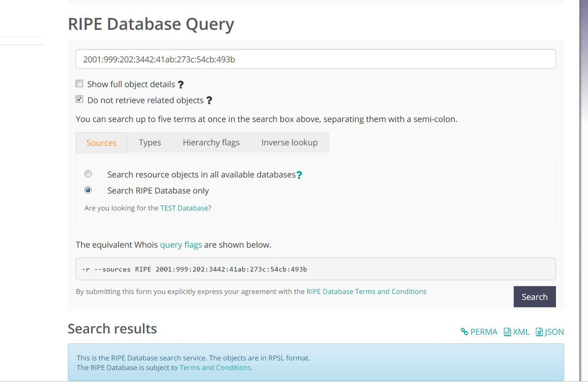Open the Hierarchy flags tab

[211, 142]
